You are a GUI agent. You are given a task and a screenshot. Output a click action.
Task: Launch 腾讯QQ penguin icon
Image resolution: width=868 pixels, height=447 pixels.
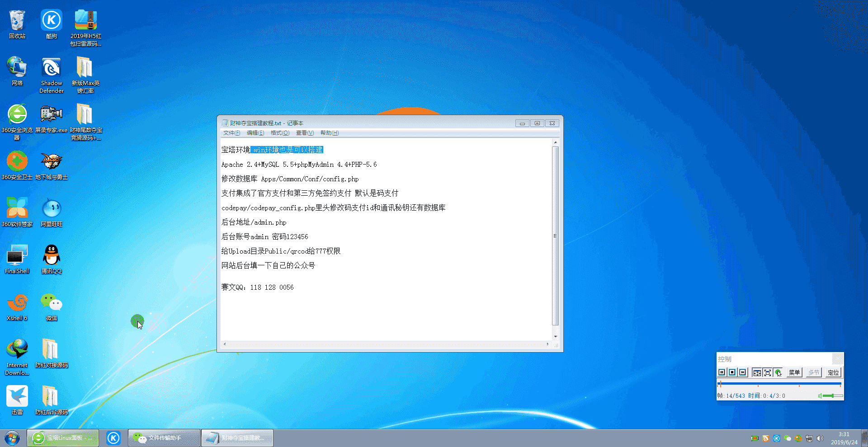pos(52,259)
